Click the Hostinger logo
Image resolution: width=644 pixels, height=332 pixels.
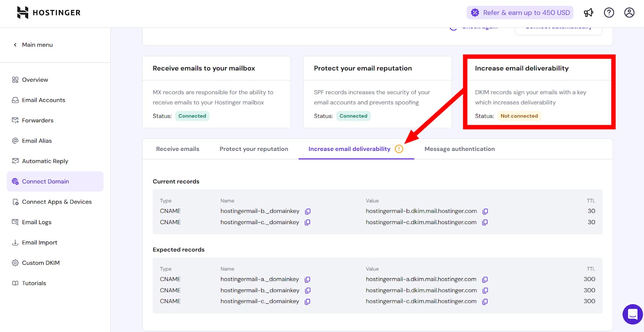49,12
